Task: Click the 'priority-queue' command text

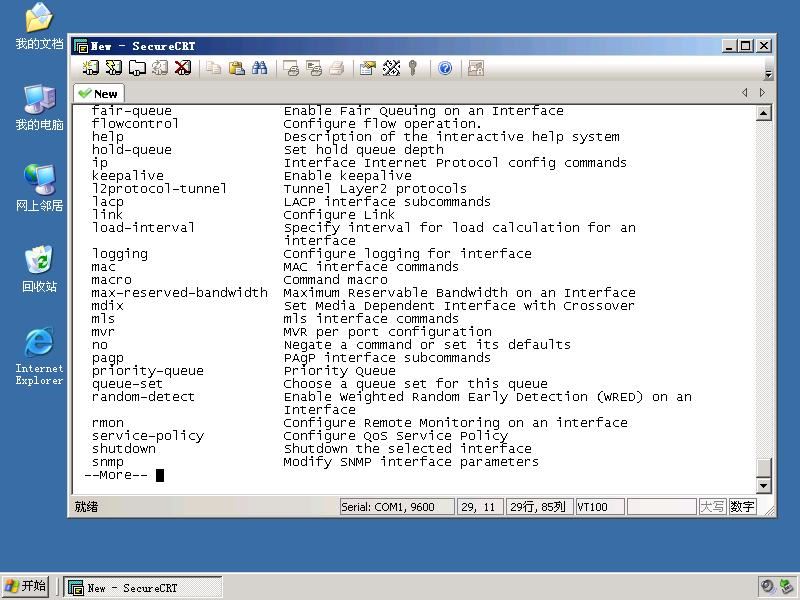Action: click(x=147, y=371)
